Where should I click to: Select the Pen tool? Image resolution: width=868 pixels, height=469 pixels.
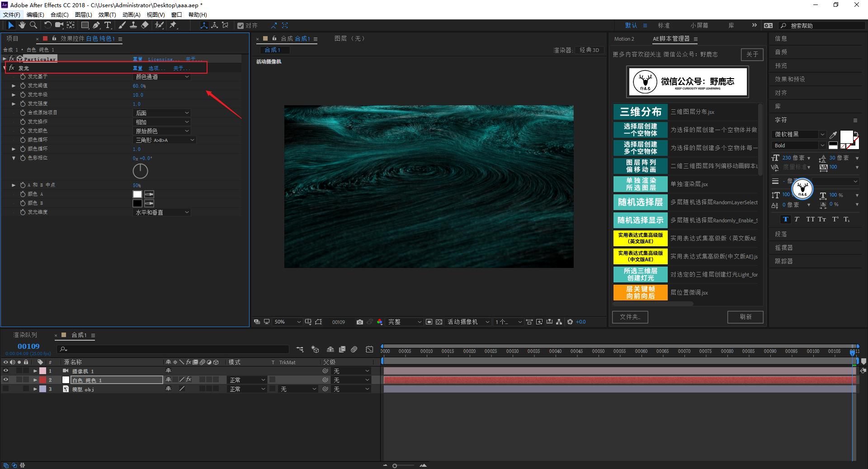click(x=96, y=25)
